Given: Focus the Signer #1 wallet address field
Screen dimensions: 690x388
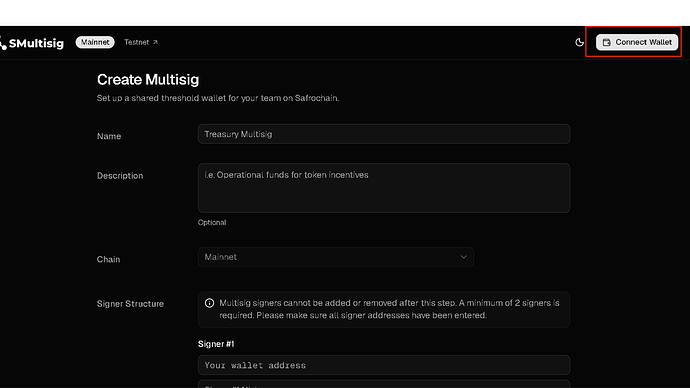Looking at the screenshot, I should coord(384,365).
